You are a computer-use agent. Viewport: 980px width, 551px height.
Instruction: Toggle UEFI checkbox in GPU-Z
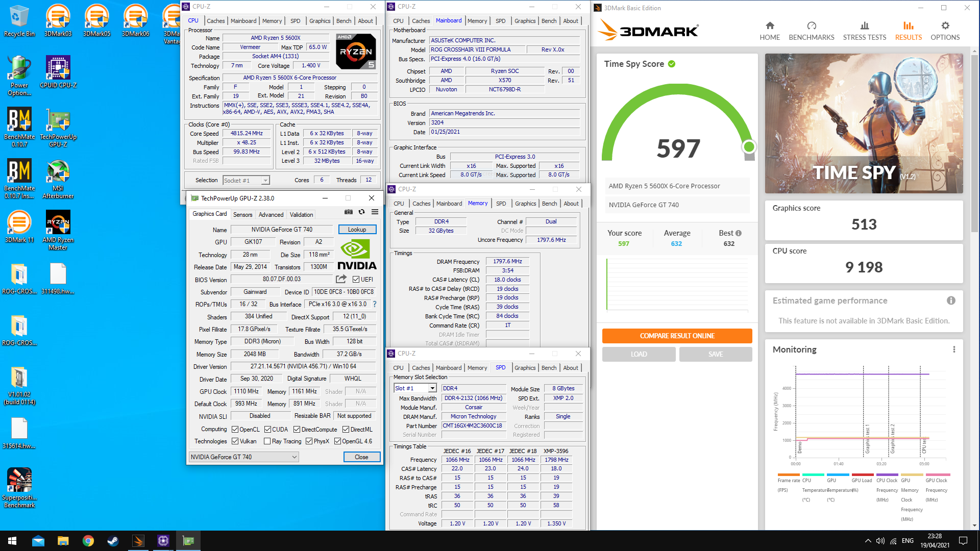[x=356, y=279]
